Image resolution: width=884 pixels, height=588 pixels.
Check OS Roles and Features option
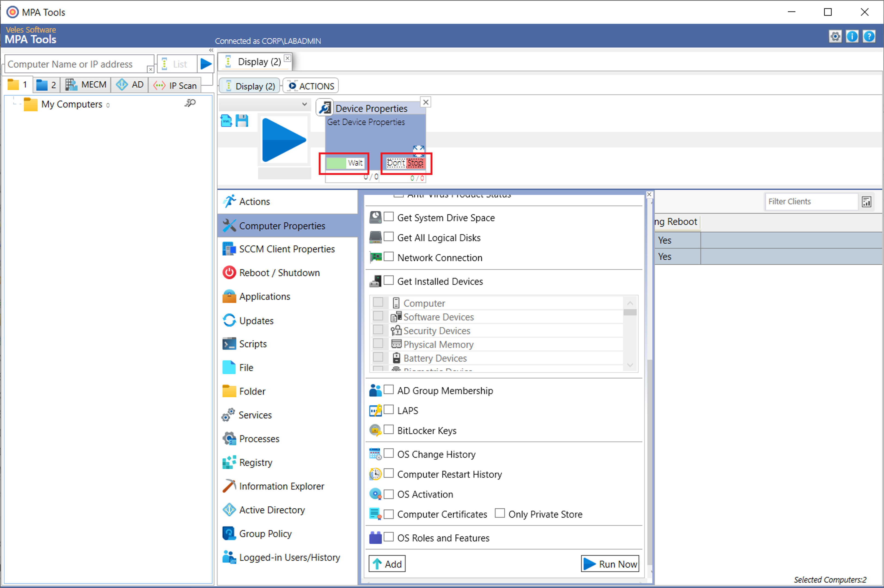(x=389, y=537)
